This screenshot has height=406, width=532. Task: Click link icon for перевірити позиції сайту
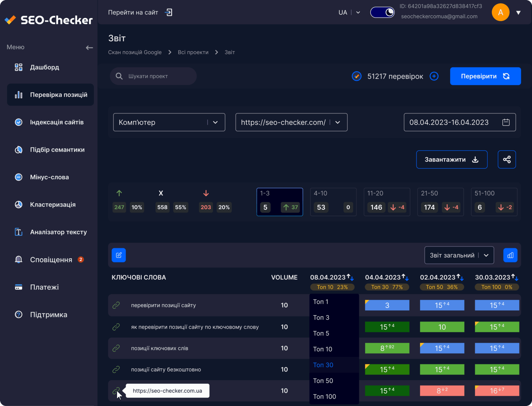click(x=116, y=305)
